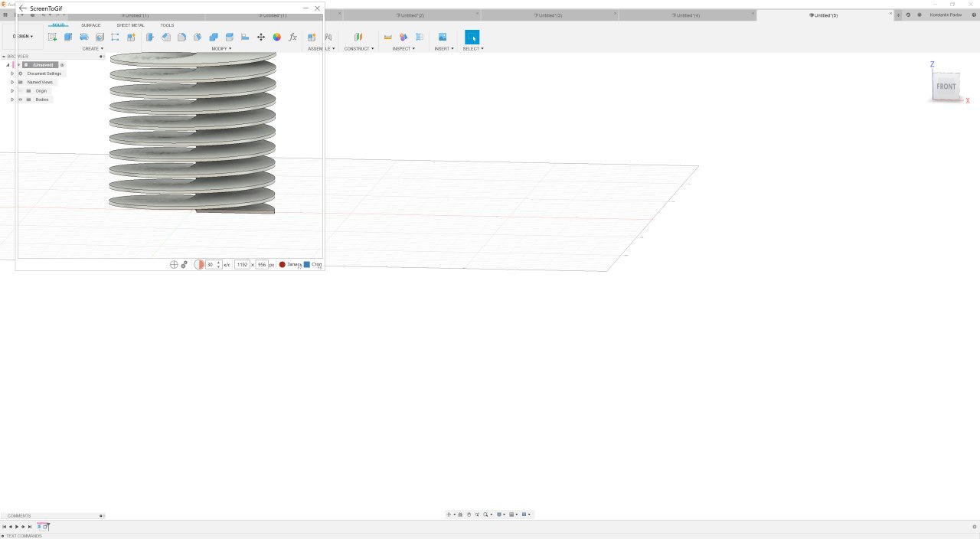Click ScreenToGif crosshair snap-to-window icon
980x539 pixels.
174,264
